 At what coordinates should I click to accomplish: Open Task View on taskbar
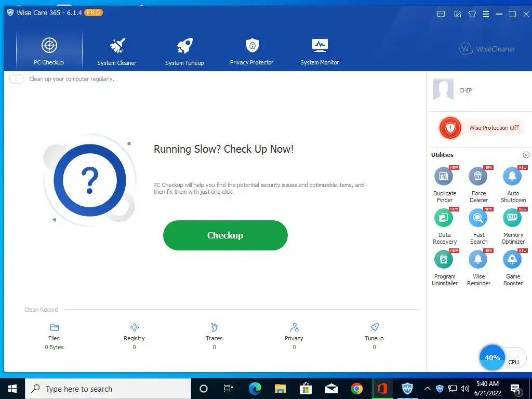pos(229,389)
